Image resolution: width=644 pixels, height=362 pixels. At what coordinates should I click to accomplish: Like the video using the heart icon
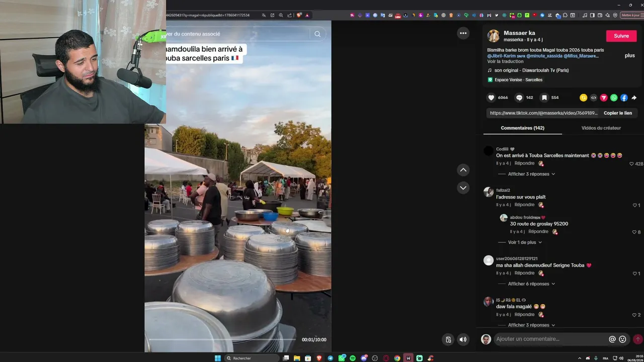coord(491,98)
